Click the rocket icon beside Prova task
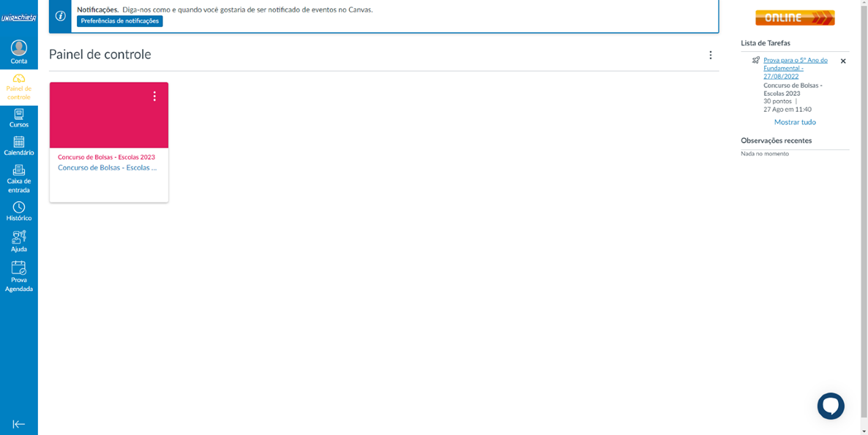868x435 pixels. [x=755, y=60]
